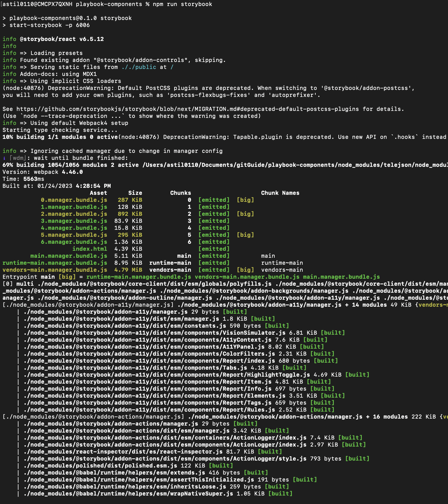448x504 pixels.
Task: Click the react-inspector.js module path
Action: click(x=123, y=452)
